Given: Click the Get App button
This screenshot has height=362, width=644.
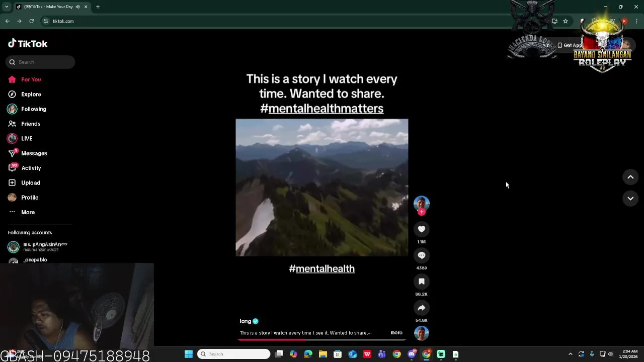Looking at the screenshot, I should pos(571,45).
